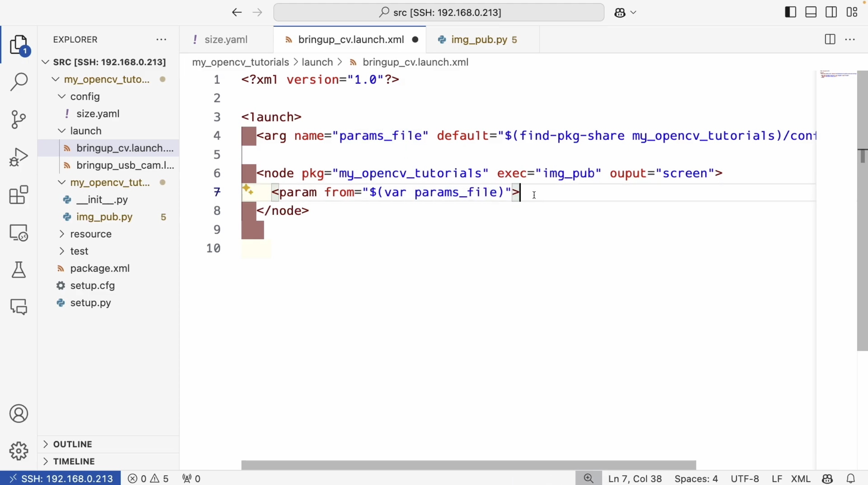Click the split editor right icon

(830, 39)
